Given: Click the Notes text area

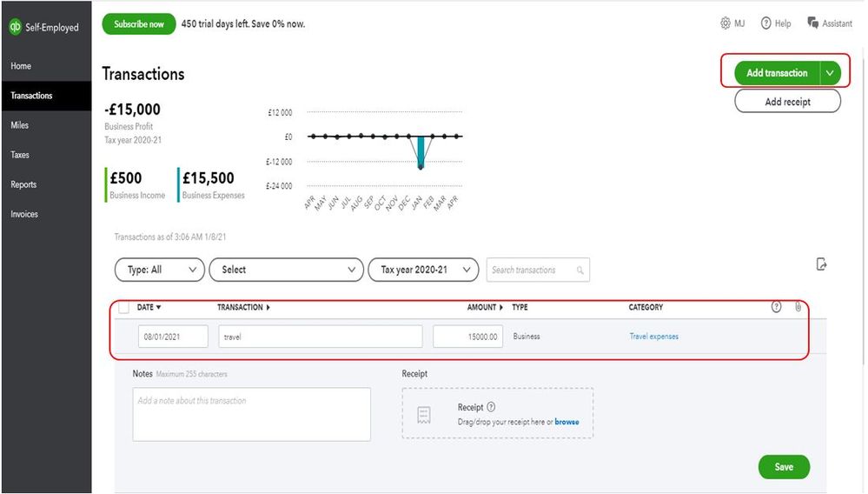Looking at the screenshot, I should coord(251,414).
